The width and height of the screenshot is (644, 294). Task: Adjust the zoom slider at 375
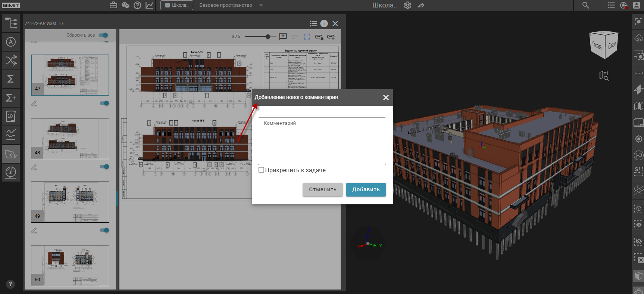tap(268, 37)
